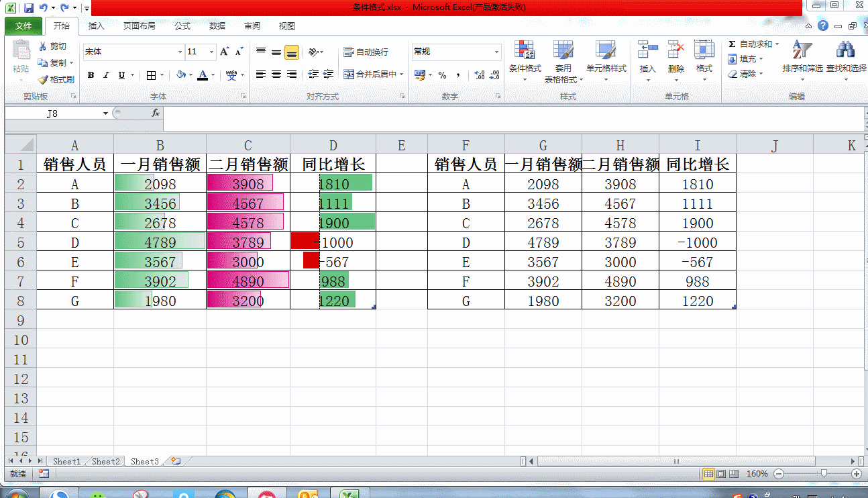This screenshot has height=498, width=868.
Task: Switch to the 页面布局 ribbon tab
Action: (x=139, y=26)
